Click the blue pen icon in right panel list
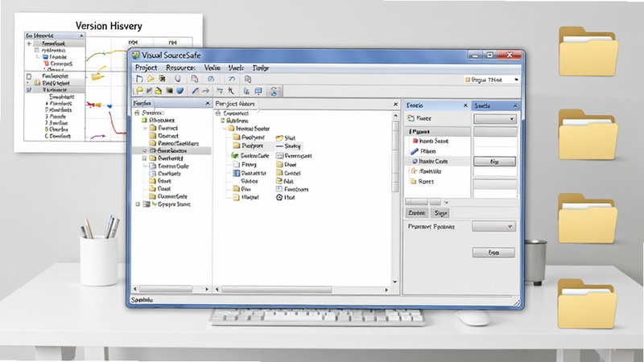The width and height of the screenshot is (644, 362). [x=415, y=151]
